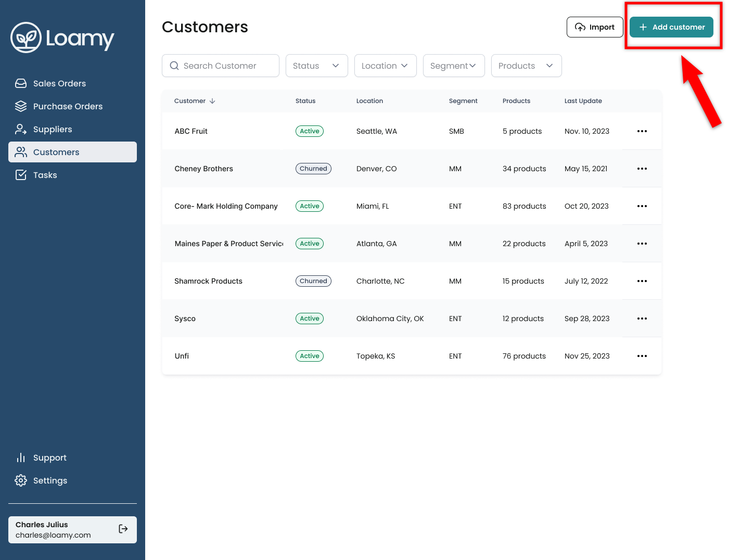Image resolution: width=741 pixels, height=560 pixels.
Task: Click the Nov 25, 2023 date cell
Action: 587,356
